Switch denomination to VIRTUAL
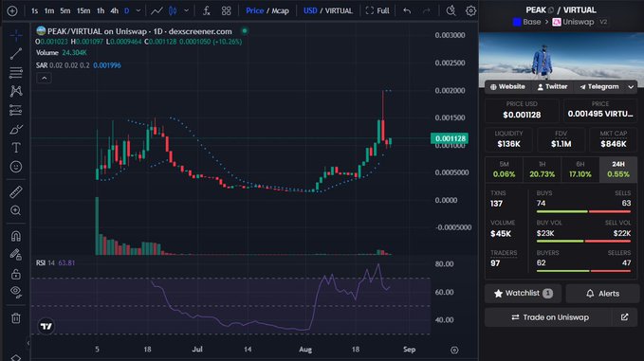 pyautogui.click(x=340, y=11)
